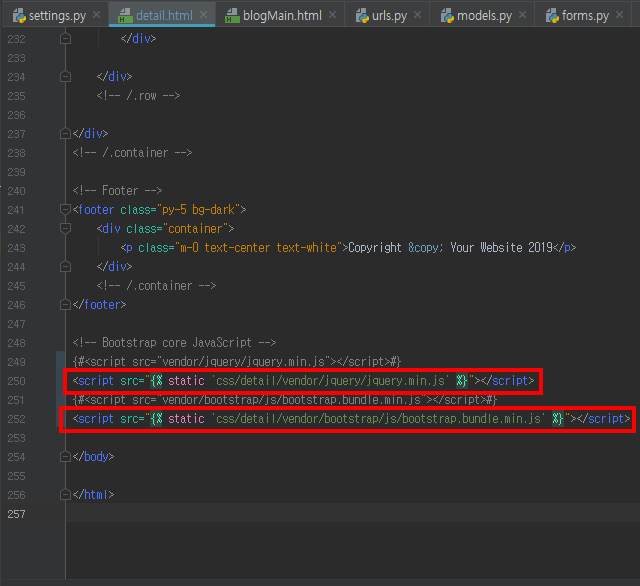The height and width of the screenshot is (586, 640).
Task: Close the settings.py tab
Action: tap(96, 15)
